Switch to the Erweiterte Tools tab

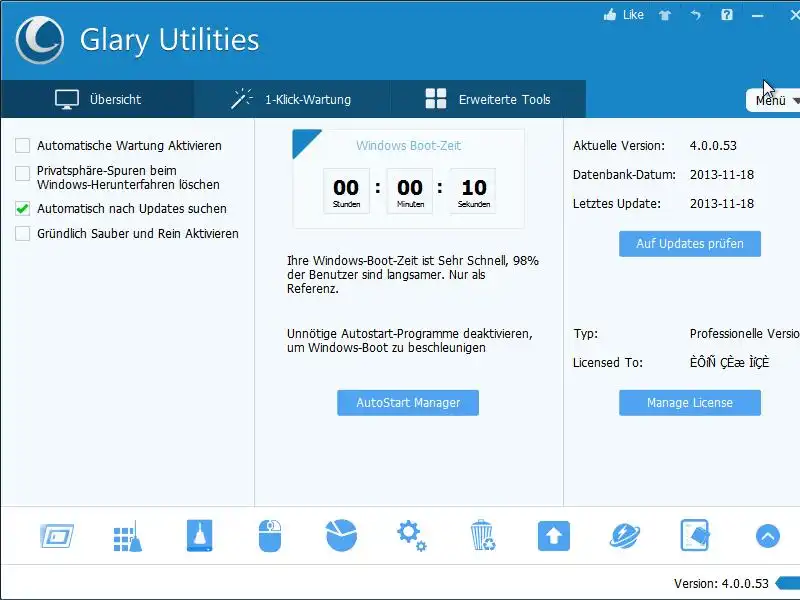click(488, 99)
